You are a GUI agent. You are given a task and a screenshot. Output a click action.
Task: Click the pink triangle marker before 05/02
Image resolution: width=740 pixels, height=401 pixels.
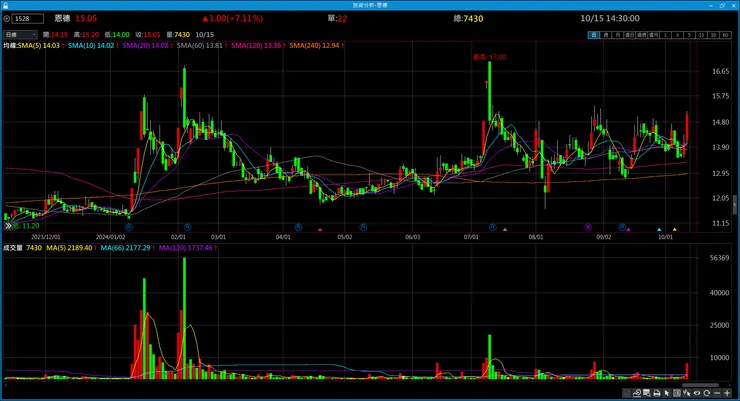tap(320, 230)
